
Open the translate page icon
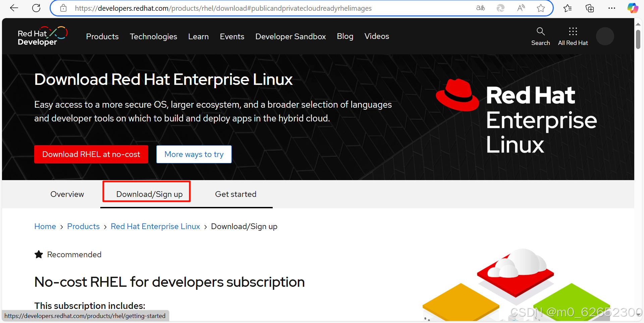[x=481, y=8]
